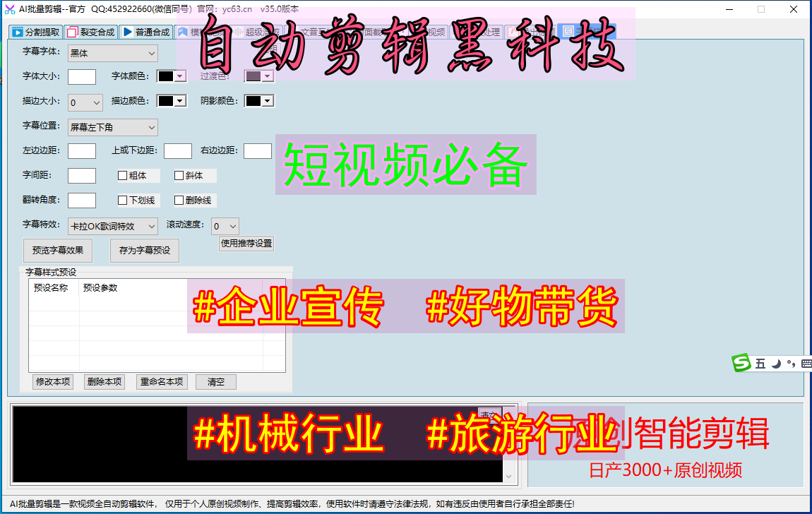Switch to the 分割提取 tab
The image size is (812, 514).
pos(36,32)
